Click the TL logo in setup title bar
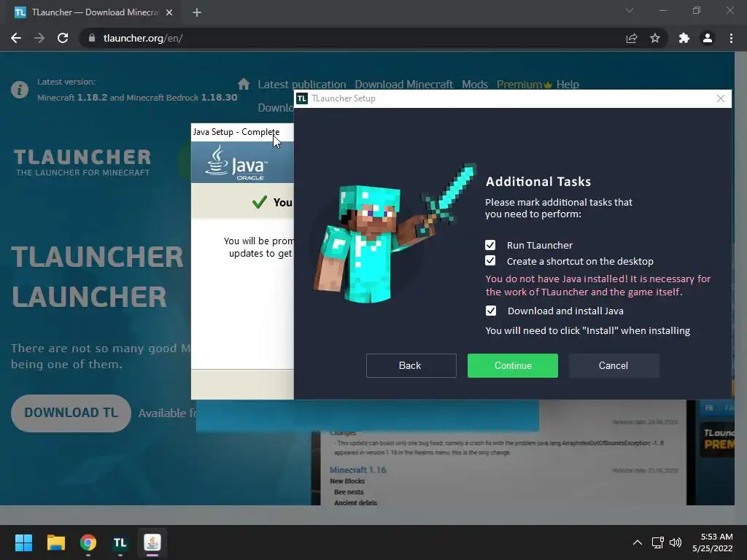The width and height of the screenshot is (747, 560). point(302,98)
